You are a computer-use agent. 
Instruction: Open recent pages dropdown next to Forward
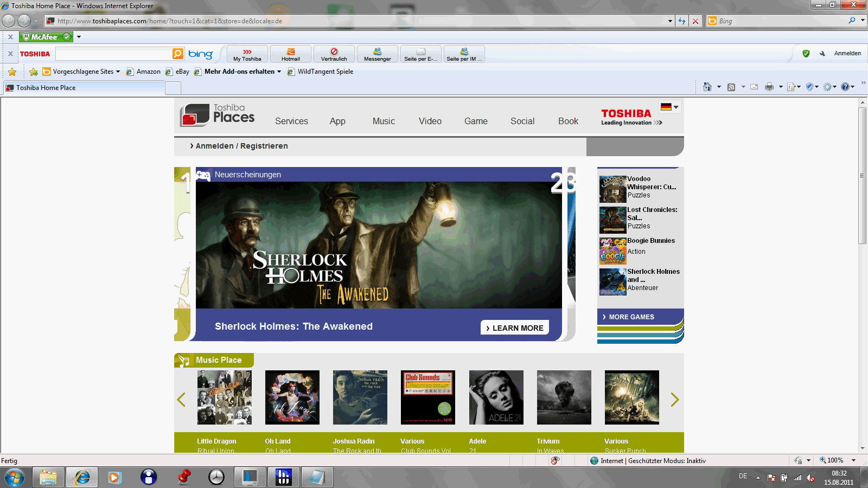[36, 21]
